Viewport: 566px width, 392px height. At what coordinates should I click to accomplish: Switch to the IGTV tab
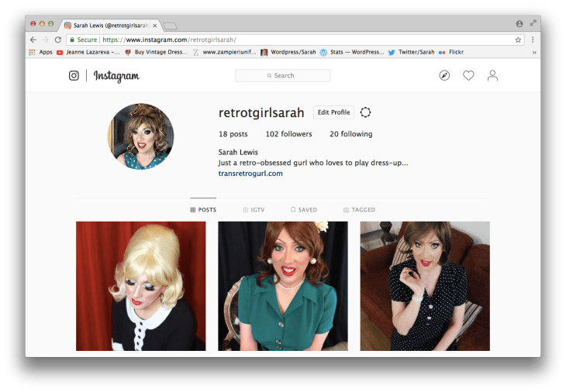click(254, 210)
